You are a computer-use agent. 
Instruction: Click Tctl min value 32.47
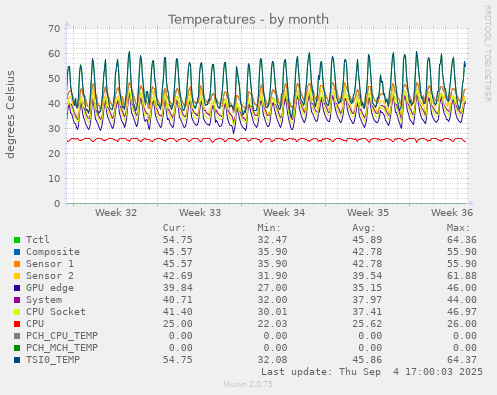(272, 240)
